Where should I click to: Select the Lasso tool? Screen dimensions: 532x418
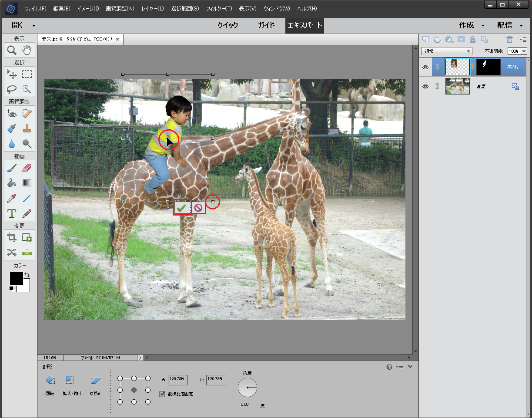click(12, 89)
